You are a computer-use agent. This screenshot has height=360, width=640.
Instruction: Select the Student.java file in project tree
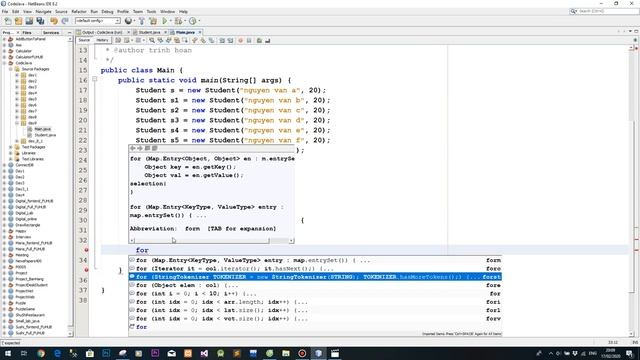point(45,135)
